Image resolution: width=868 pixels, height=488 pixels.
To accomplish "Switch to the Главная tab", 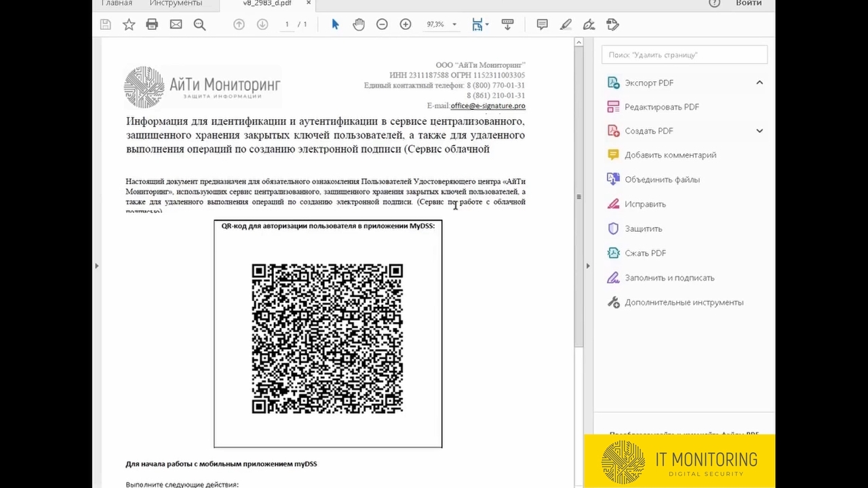I will (x=117, y=3).
